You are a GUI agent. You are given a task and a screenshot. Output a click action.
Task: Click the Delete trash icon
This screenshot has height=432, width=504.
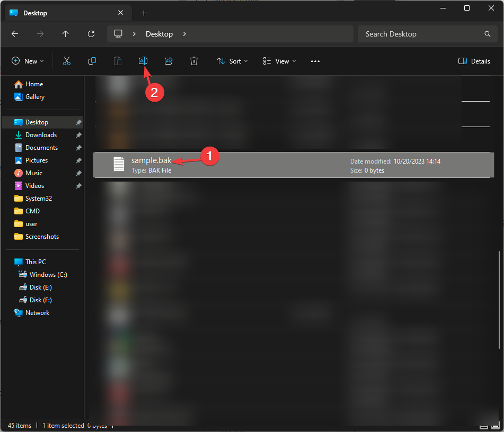(x=194, y=61)
